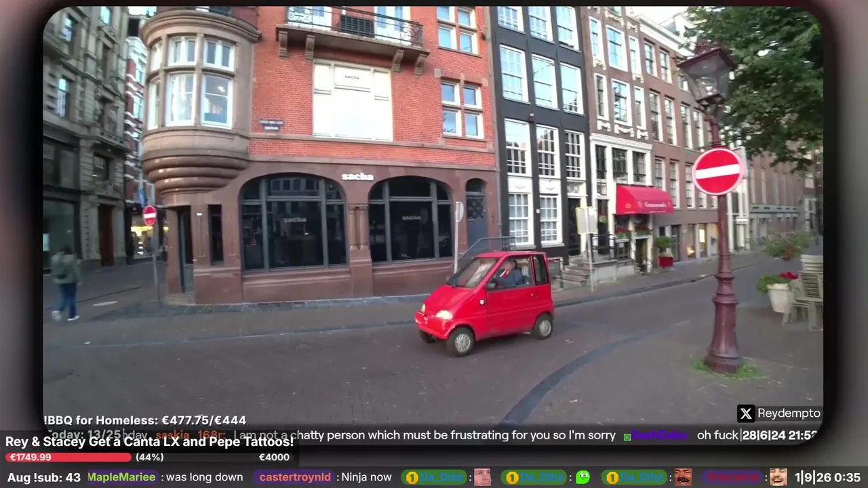Screen dimensions: 868x488
Task: Click the "oh fuck" chat message
Action: point(717,435)
